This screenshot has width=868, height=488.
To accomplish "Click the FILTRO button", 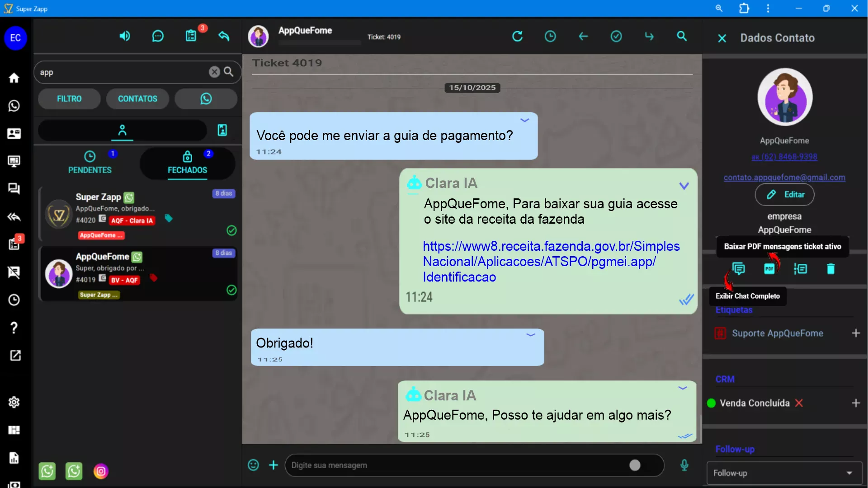I will point(69,99).
